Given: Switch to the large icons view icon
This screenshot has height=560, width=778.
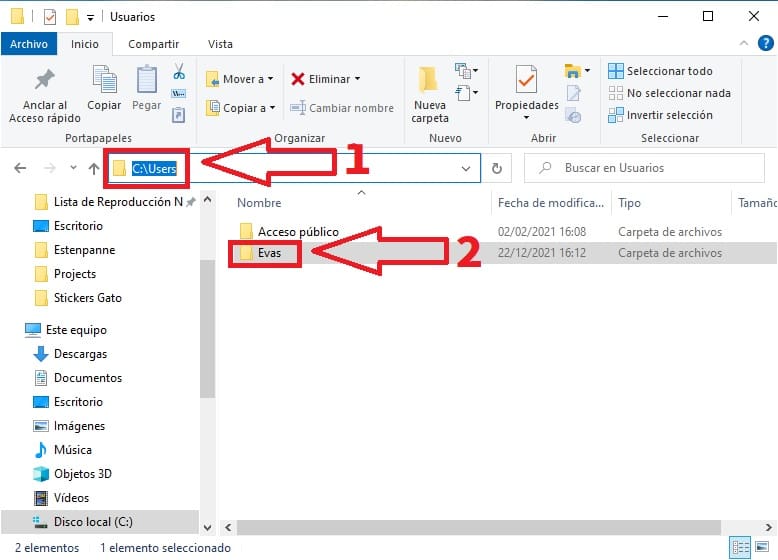Looking at the screenshot, I should pos(762,547).
